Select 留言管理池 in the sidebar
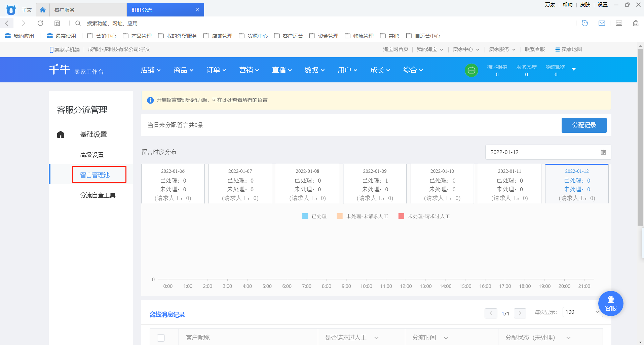644x345 pixels. click(x=95, y=175)
